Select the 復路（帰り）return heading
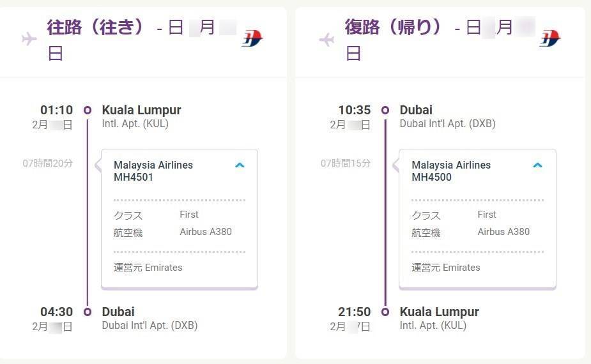The height and width of the screenshot is (364, 591). (x=393, y=27)
